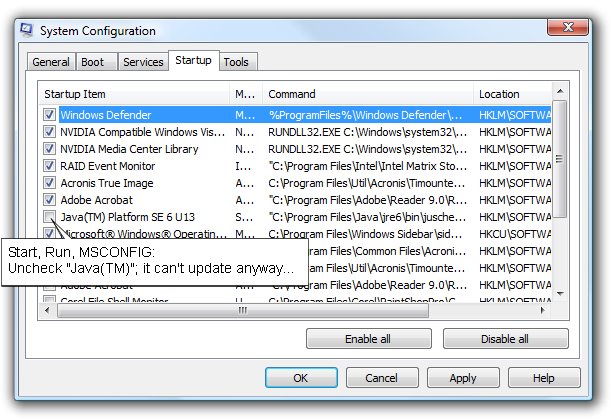Enable Java(TM) Platform SE 6 U13 checkbox
This screenshot has width=611, height=419.
[x=49, y=216]
